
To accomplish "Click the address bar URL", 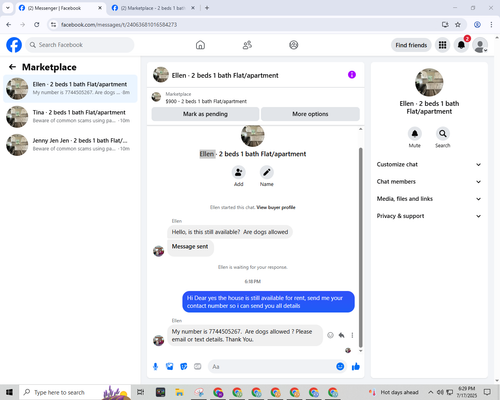I will pos(119,25).
